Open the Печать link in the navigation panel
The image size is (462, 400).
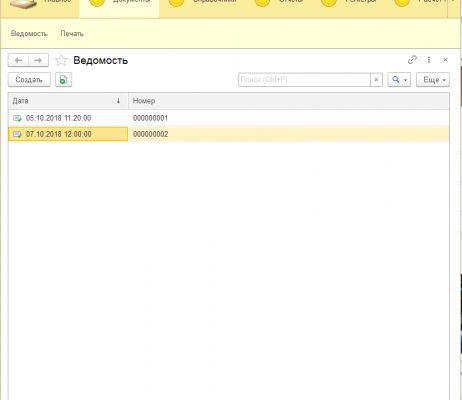tap(72, 34)
